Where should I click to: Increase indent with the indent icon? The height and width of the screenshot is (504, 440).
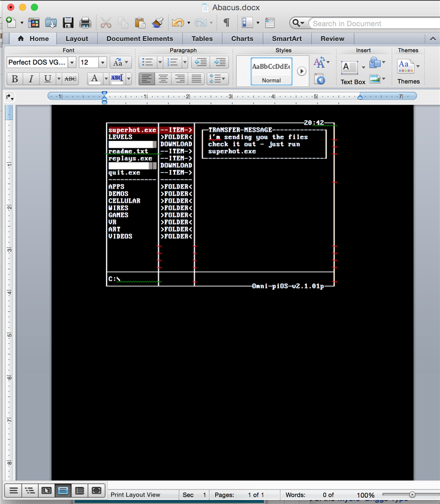click(220, 62)
